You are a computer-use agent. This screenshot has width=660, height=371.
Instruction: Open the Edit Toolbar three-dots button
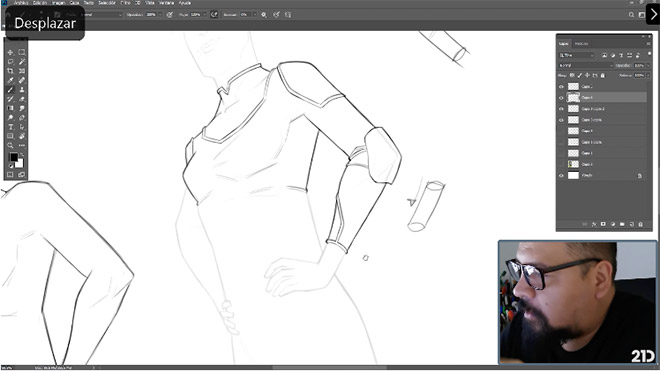coord(22,145)
